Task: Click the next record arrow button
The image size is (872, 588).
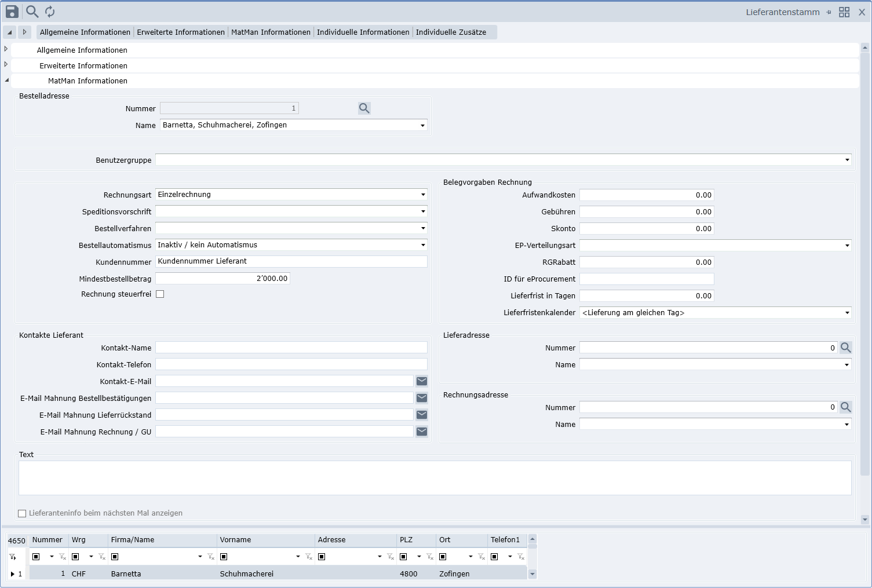Action: click(24, 32)
